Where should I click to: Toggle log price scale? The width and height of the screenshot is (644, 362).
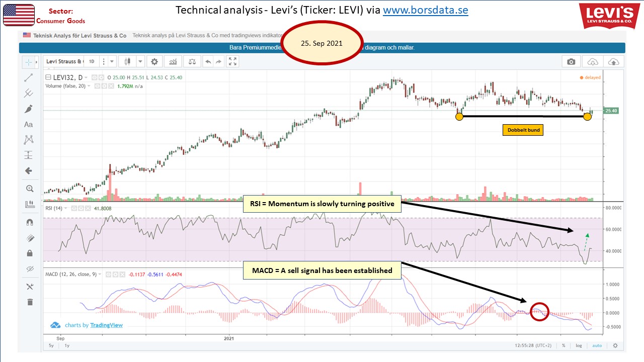[579, 346]
